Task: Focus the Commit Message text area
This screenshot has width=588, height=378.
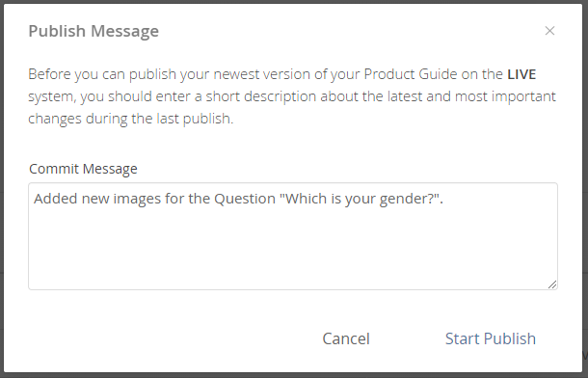Action: (293, 236)
